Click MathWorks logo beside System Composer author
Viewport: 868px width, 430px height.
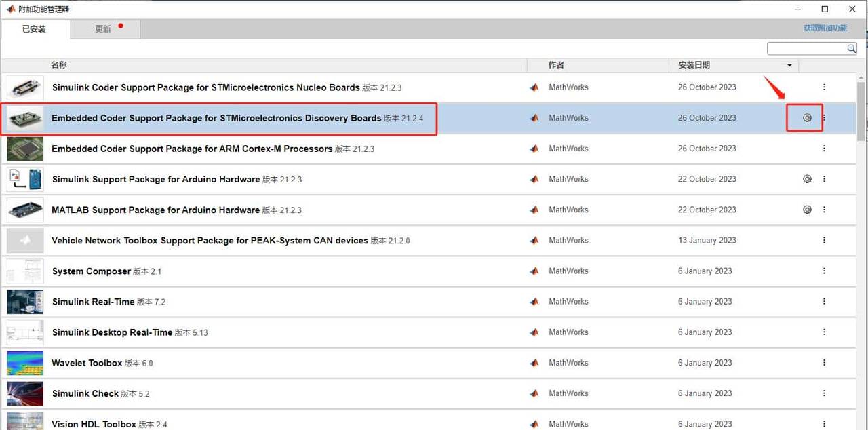(x=534, y=271)
